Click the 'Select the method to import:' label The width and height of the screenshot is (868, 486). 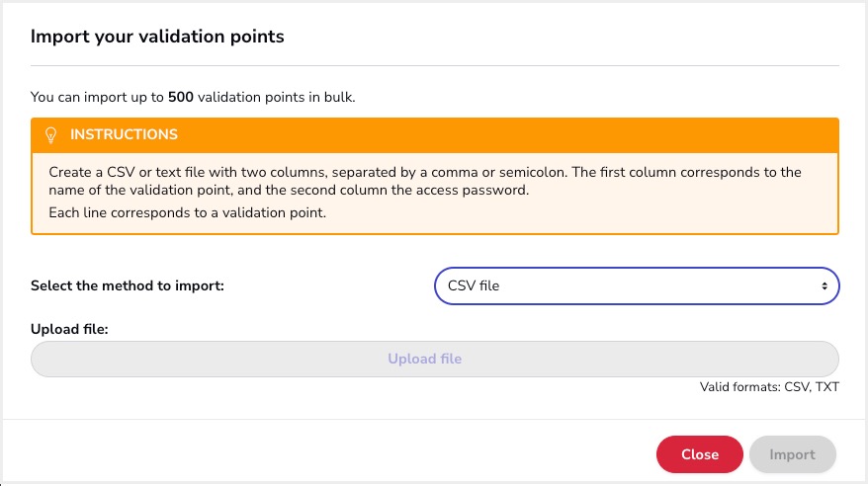[x=128, y=285]
